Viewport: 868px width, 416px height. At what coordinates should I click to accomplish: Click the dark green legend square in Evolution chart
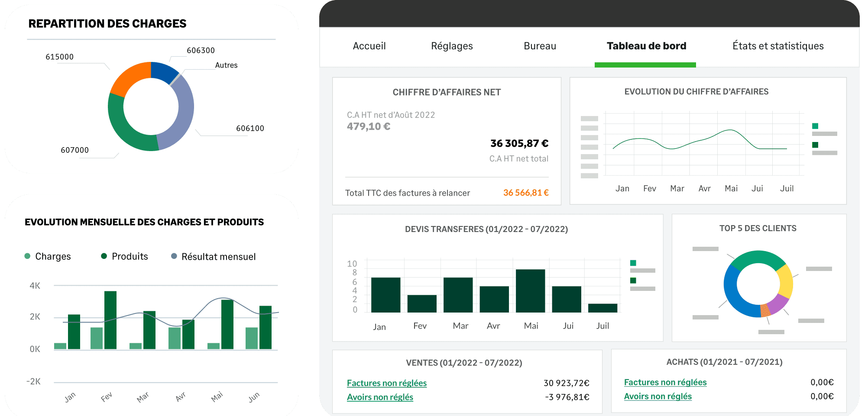point(815,145)
